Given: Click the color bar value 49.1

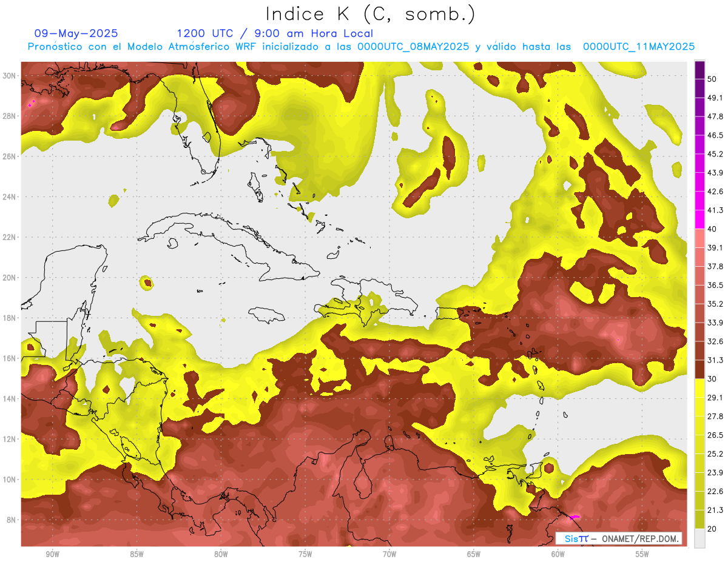Looking at the screenshot, I should coord(716,98).
